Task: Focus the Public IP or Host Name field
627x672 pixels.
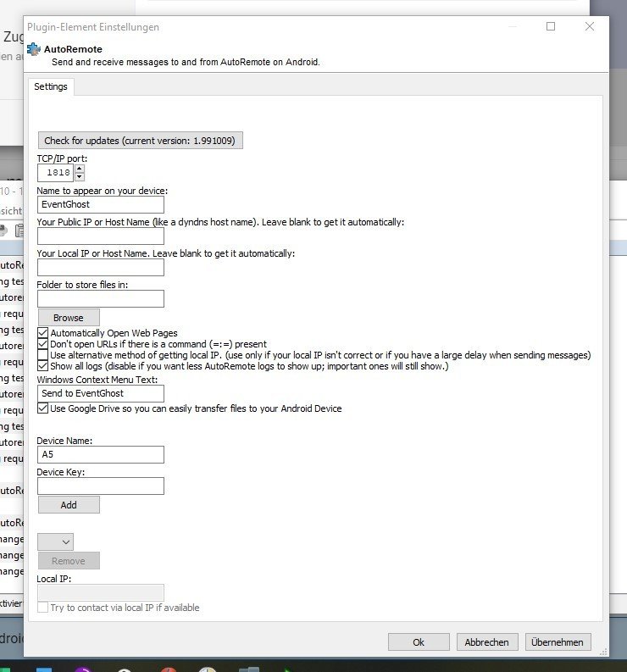Action: (100, 236)
